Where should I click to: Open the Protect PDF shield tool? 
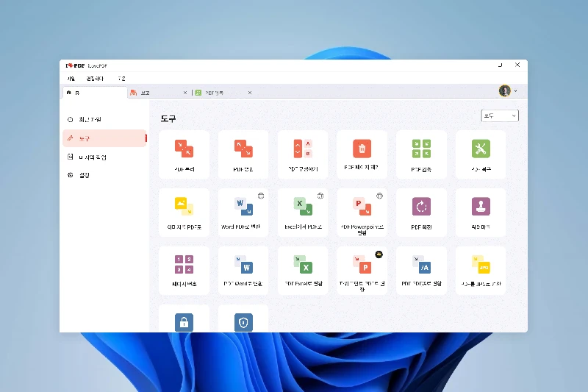(243, 318)
